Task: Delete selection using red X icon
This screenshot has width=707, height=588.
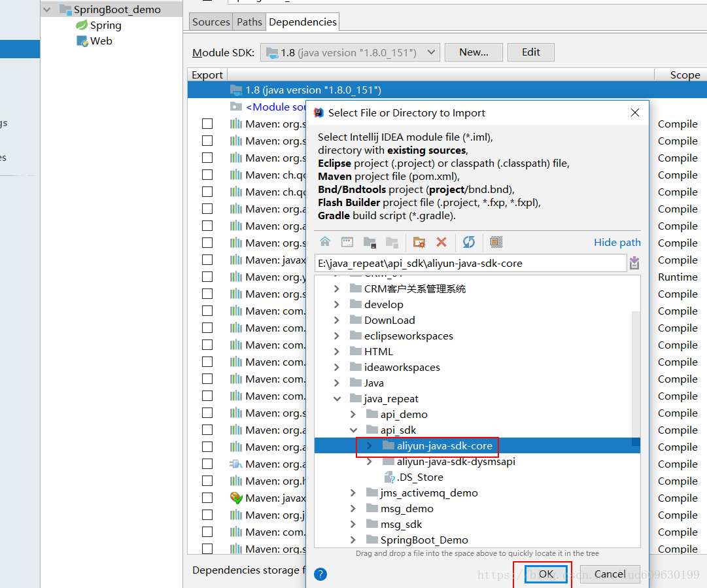Action: coord(441,242)
